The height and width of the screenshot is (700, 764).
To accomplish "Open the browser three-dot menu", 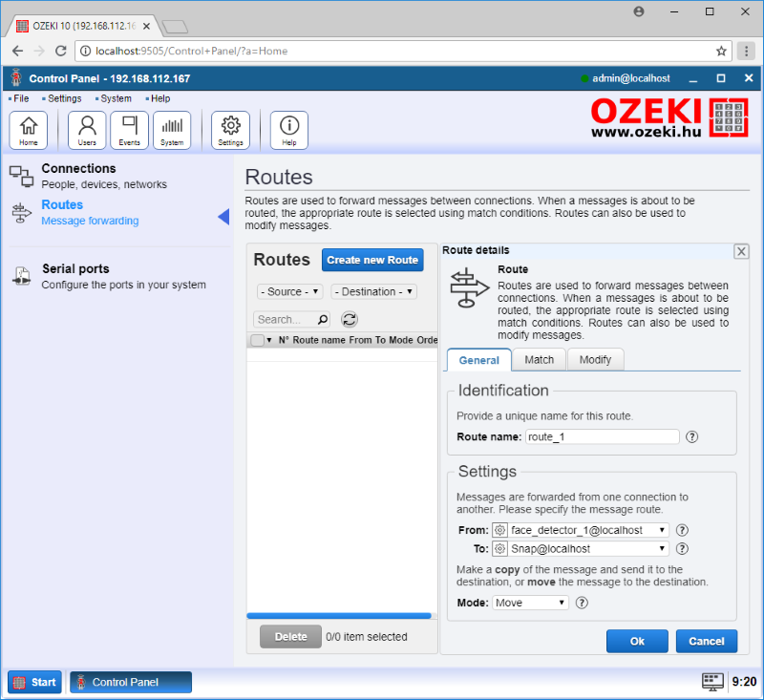I will pos(746,52).
